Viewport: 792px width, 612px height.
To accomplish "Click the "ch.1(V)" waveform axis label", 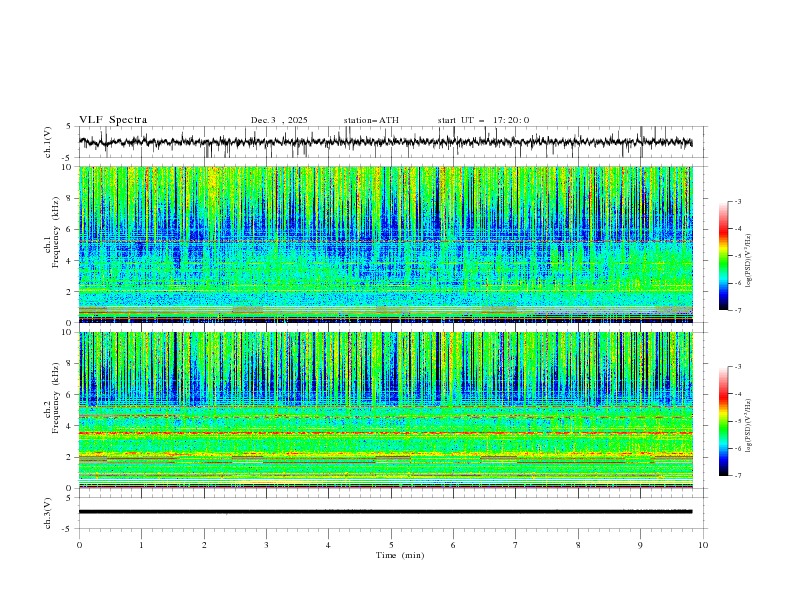I will (48, 142).
